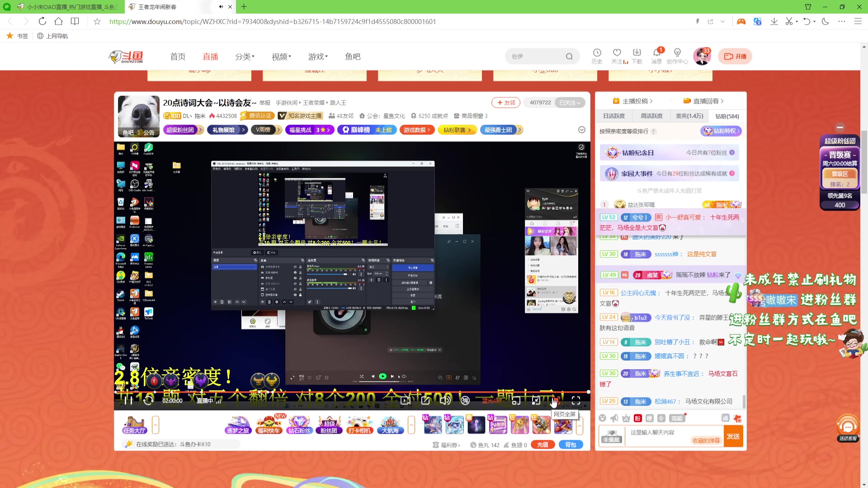The height and width of the screenshot is (488, 868).
Task: Click the 发送 send button
Action: coord(733,436)
